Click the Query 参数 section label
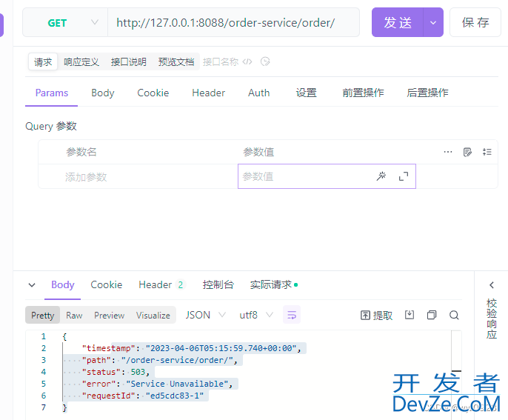The height and width of the screenshot is (420, 508). [x=51, y=126]
